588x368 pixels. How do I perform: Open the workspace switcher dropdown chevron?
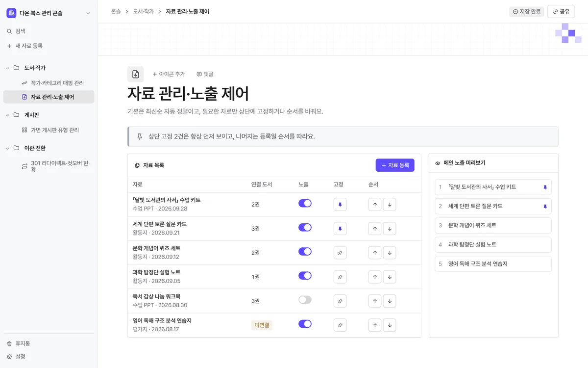[x=88, y=13]
